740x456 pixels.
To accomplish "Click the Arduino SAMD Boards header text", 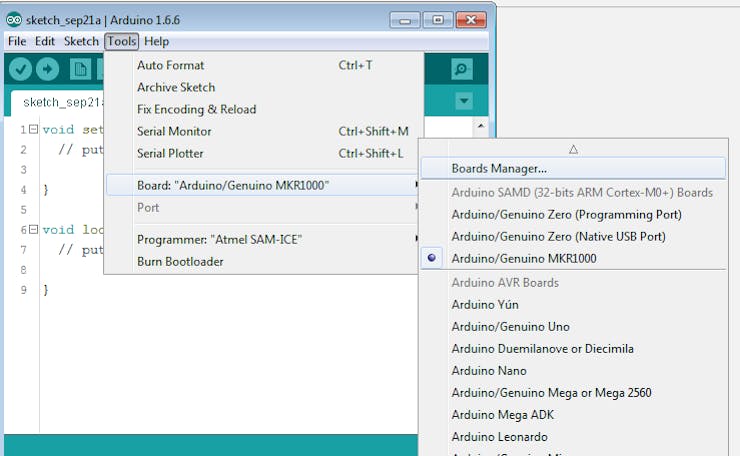I will pos(582,193).
